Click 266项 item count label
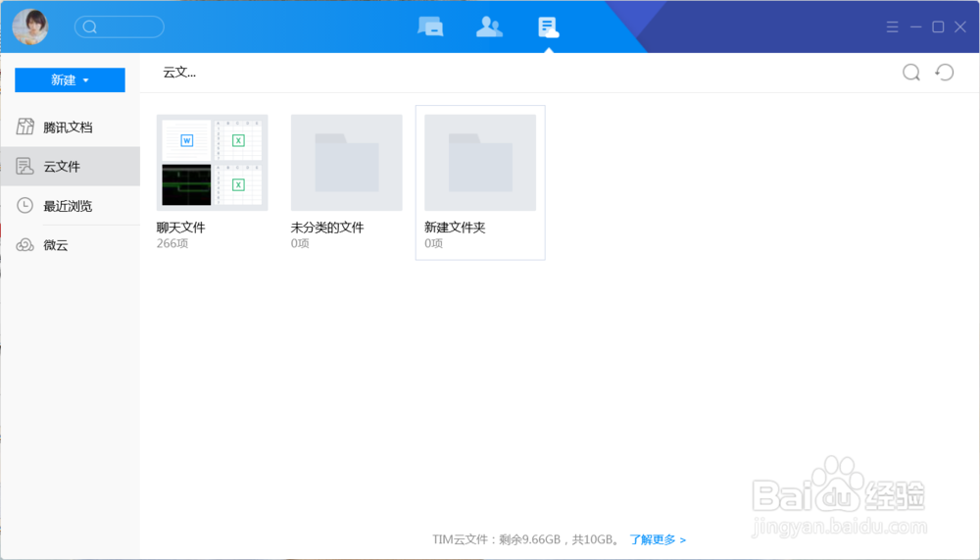Screen dimensions: 980x560 tap(171, 243)
